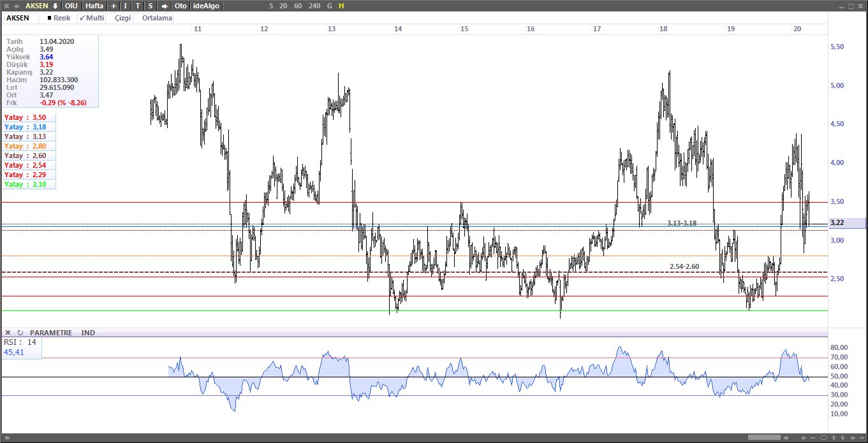
Task: Click the Yatay 3,50 level label
Action: (x=29, y=117)
